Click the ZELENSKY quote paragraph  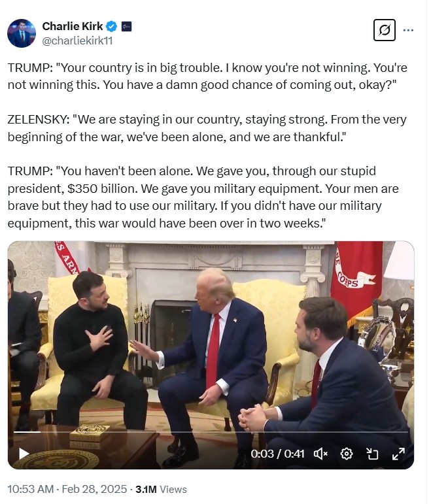(207, 128)
